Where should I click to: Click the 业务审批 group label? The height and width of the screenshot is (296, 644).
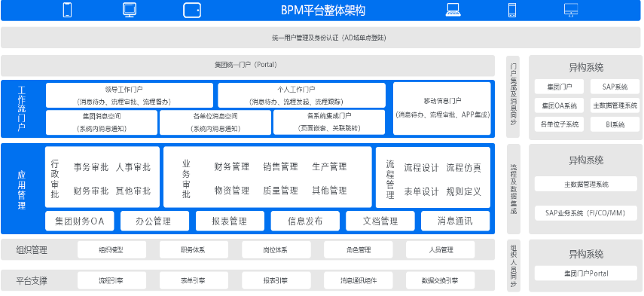(x=186, y=179)
